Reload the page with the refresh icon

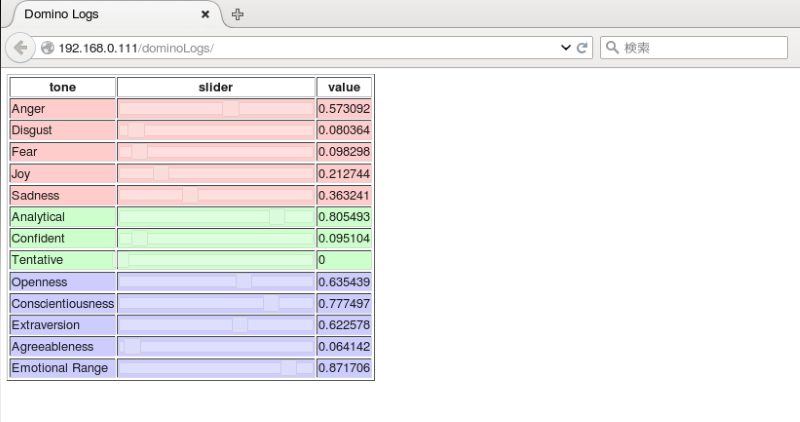click(x=582, y=48)
